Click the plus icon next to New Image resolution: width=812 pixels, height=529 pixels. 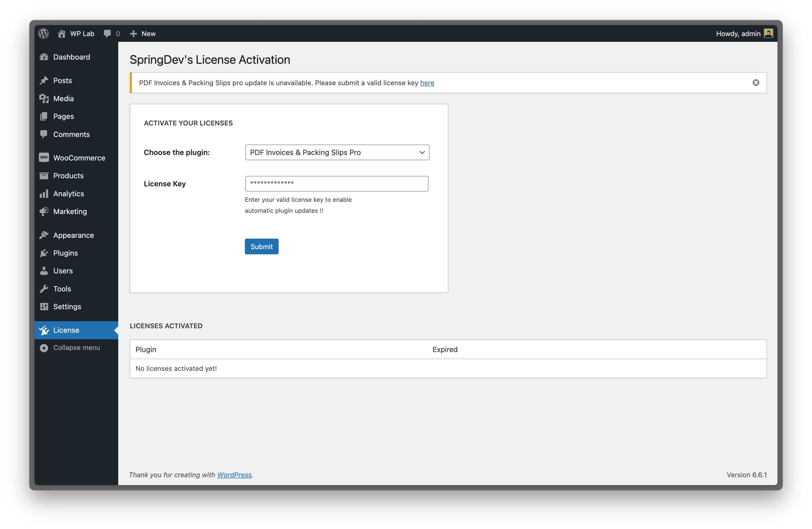point(133,33)
